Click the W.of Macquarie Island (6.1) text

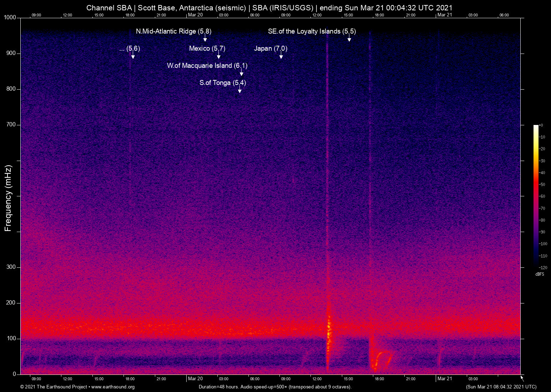pyautogui.click(x=207, y=66)
